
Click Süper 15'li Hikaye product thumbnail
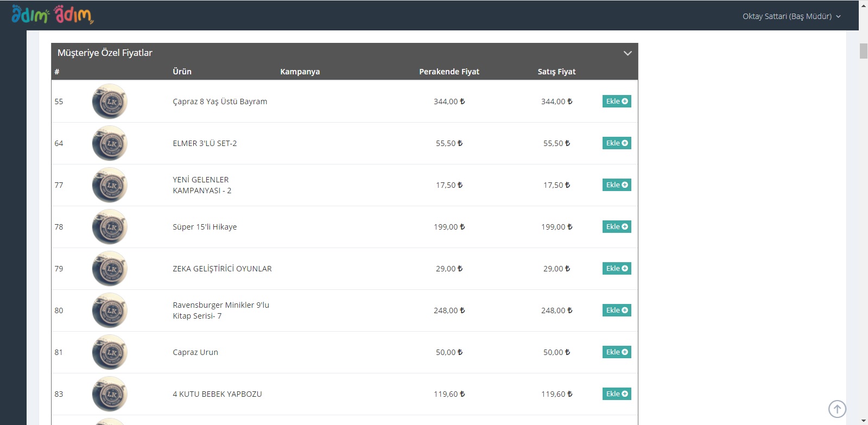pos(110,227)
